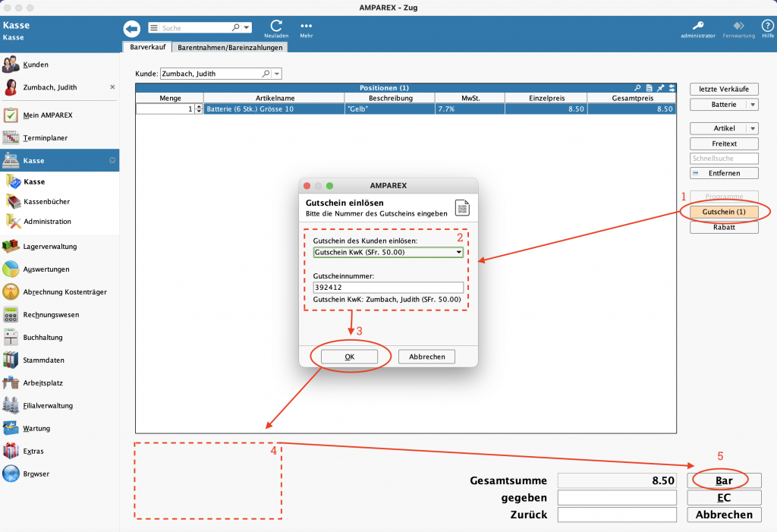The width and height of the screenshot is (777, 532).
Task: Click the administrator key icon
Action: [697, 25]
